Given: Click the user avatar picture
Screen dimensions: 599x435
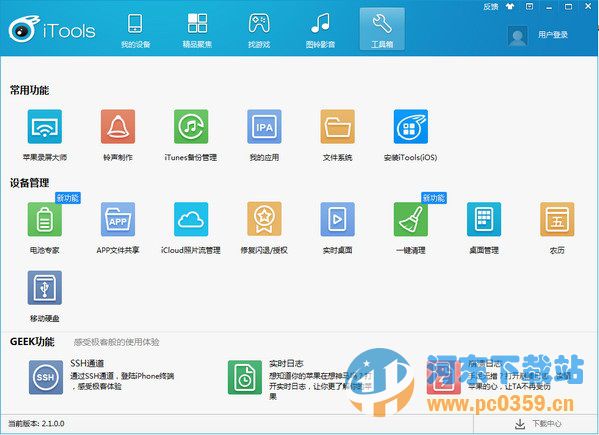Looking at the screenshot, I should 518,36.
